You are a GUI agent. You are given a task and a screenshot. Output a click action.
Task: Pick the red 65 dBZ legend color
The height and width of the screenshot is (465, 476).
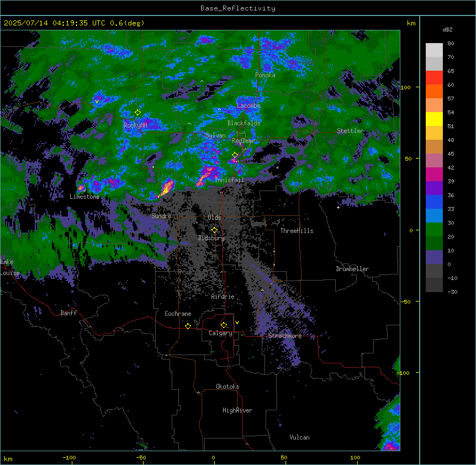[x=434, y=77]
